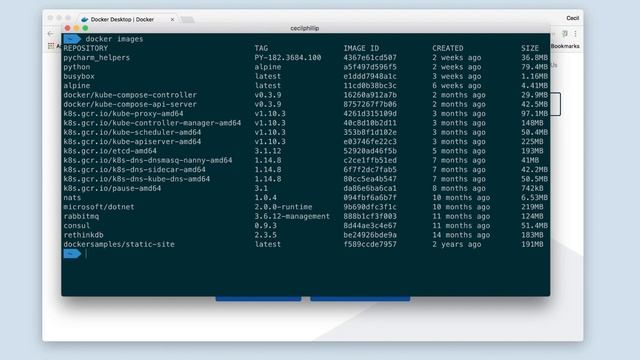Screen dimensions: 640x360
Task: Click the '14 months ago' created value
Action: [461, 235]
